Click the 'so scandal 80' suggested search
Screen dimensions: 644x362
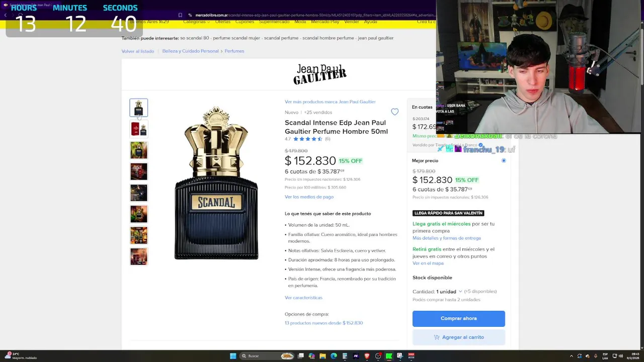(x=194, y=38)
